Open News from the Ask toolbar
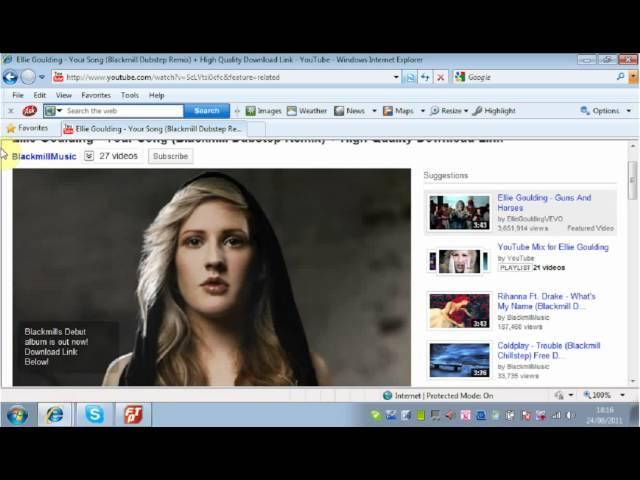This screenshot has height=480, width=640. pos(349,111)
